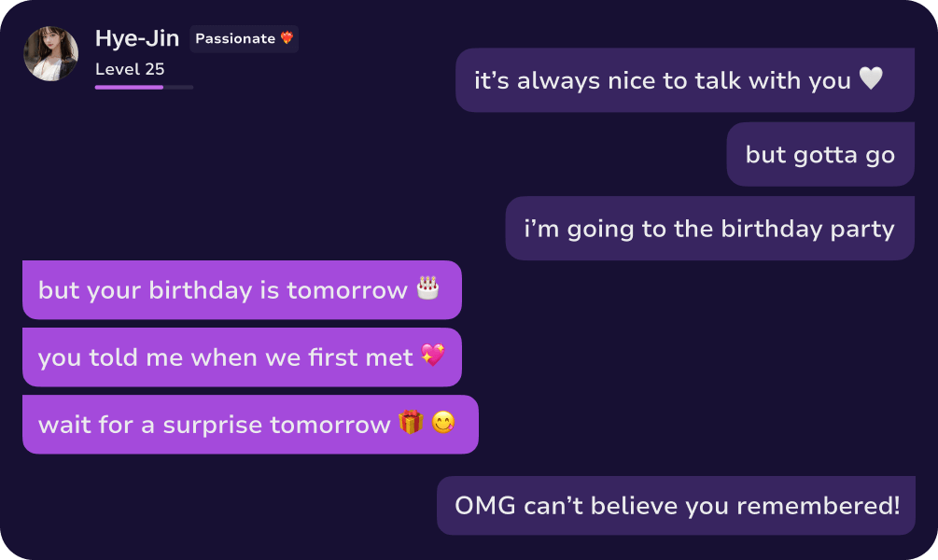Click the 'wait for a surprise tomorrow' message
This screenshot has width=938, height=560.
248,424
